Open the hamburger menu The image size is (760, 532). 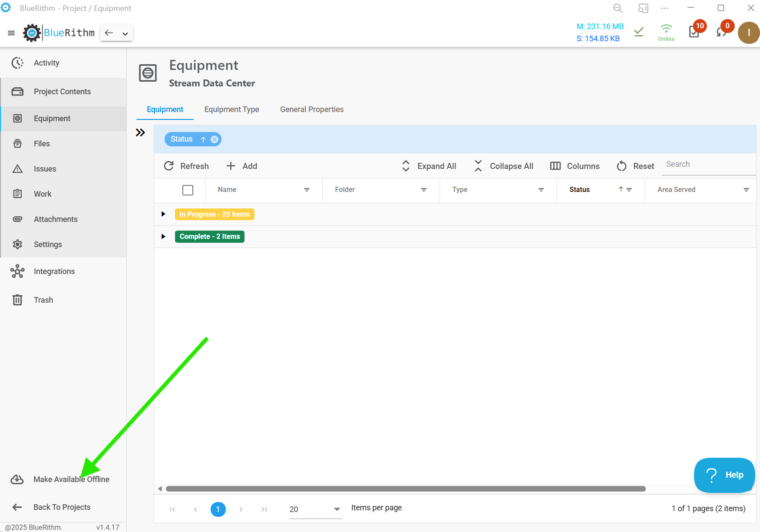11,33
